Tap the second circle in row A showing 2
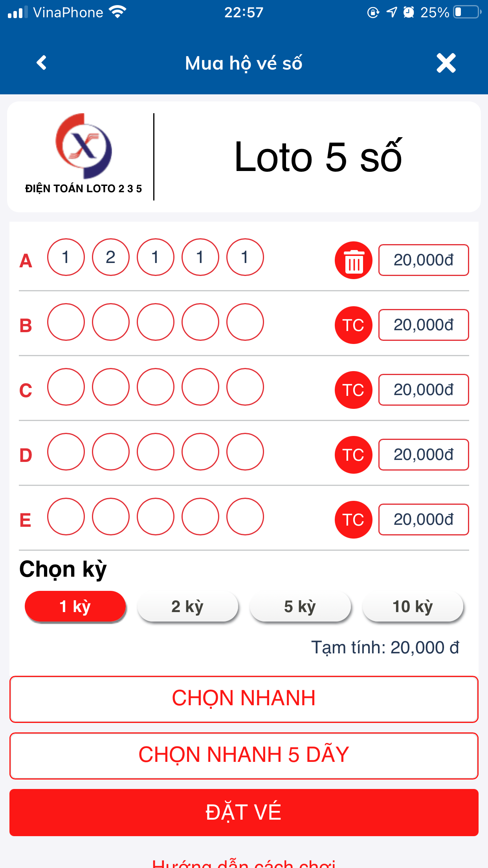Image resolution: width=488 pixels, height=868 pixels. coord(111,257)
